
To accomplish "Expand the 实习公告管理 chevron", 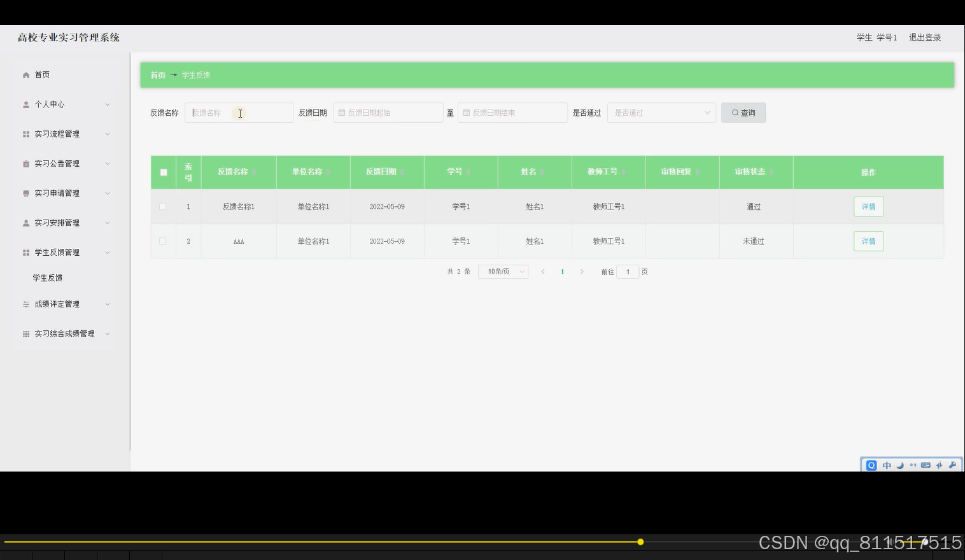I will tap(107, 164).
